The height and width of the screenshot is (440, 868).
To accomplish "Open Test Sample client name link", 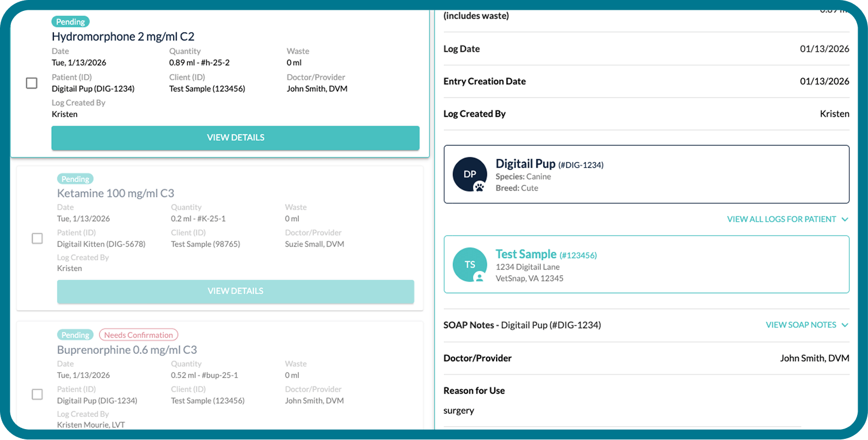I will [x=526, y=254].
